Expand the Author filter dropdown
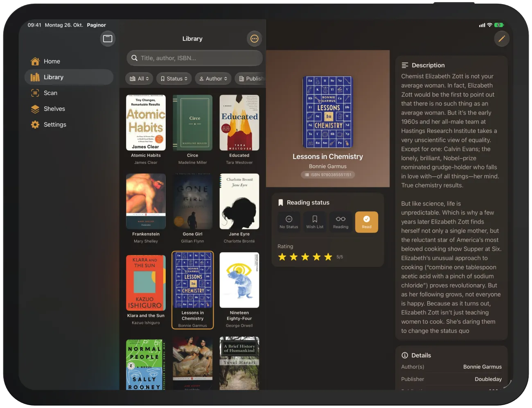 213,78
